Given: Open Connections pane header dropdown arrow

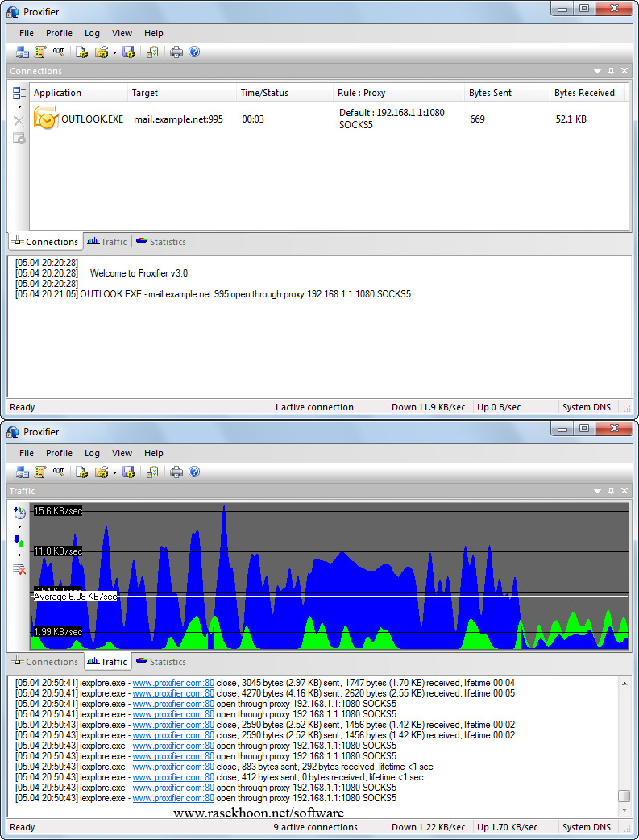Looking at the screenshot, I should pos(598,71).
